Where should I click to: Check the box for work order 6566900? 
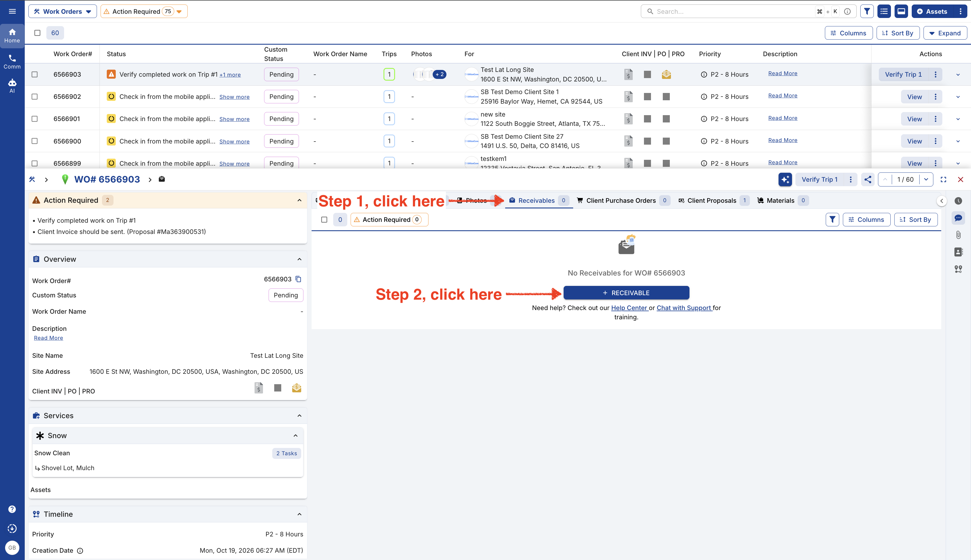coord(35,141)
